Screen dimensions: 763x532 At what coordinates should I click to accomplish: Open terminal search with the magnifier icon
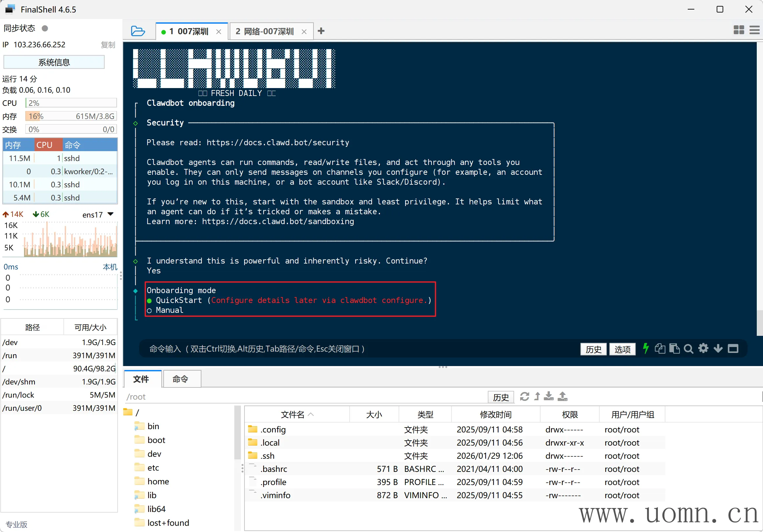(x=688, y=349)
